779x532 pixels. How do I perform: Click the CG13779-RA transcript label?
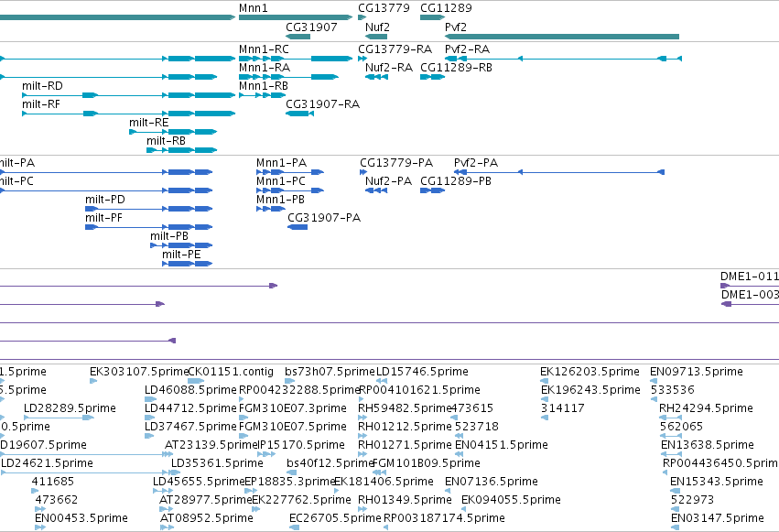[x=395, y=49]
